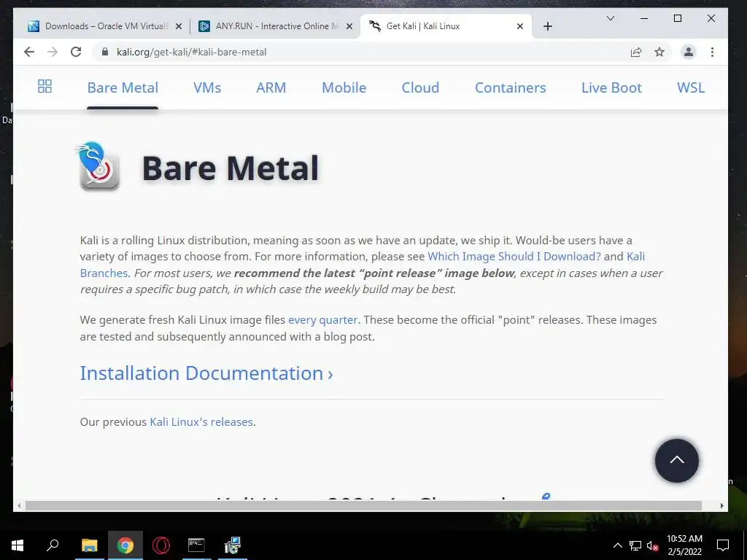
Task: Close the Downloads Oracle VM VirtualBox tab
Action: click(x=179, y=26)
